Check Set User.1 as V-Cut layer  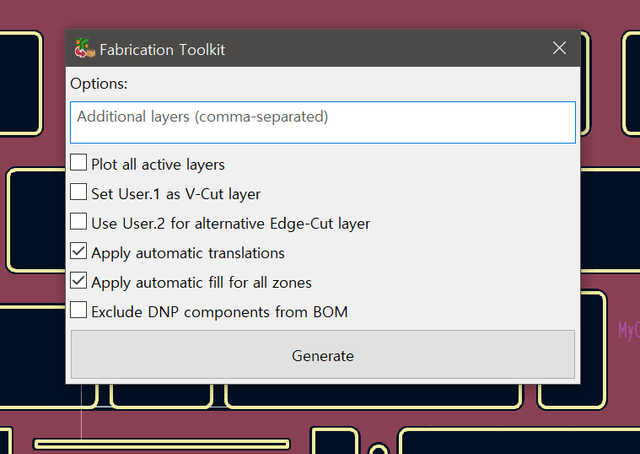[x=79, y=193]
